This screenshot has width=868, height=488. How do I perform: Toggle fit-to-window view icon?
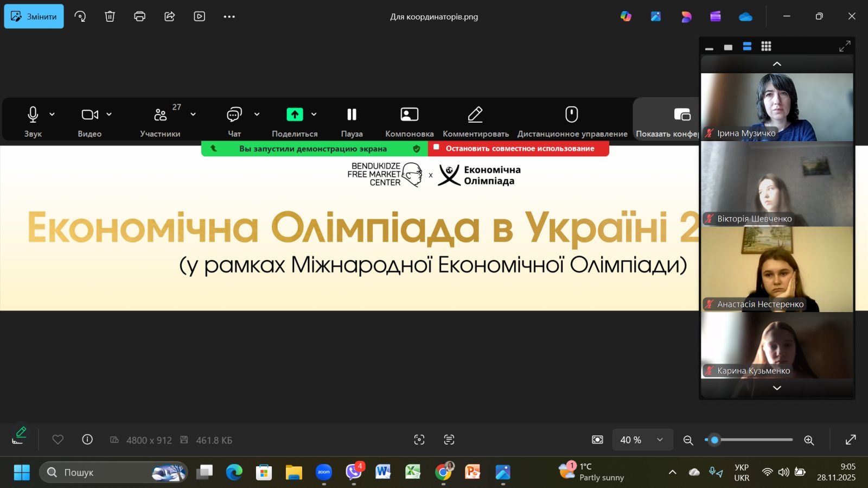597,440
